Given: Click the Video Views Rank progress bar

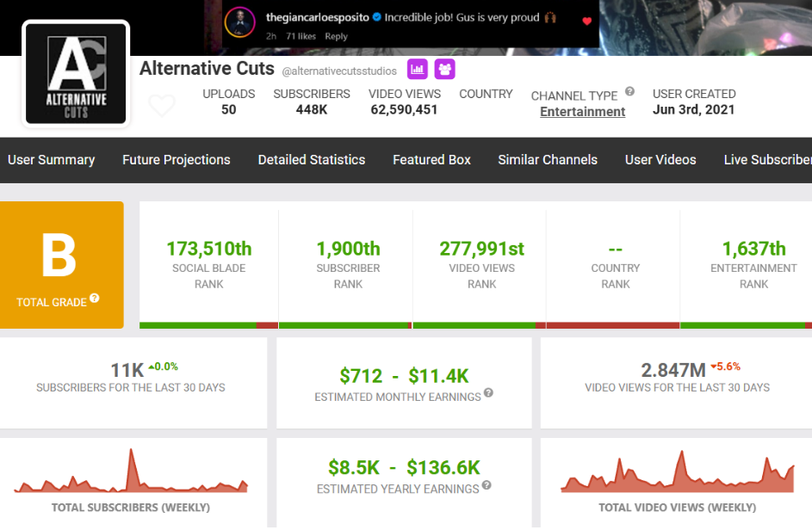Looking at the screenshot, I should coord(479,325).
